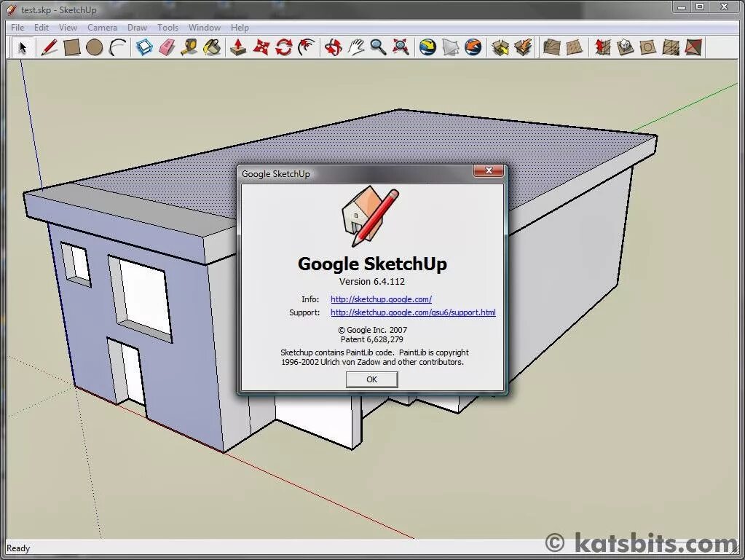This screenshot has width=745, height=560.
Task: Open Get Models box icon
Action: pos(500,47)
